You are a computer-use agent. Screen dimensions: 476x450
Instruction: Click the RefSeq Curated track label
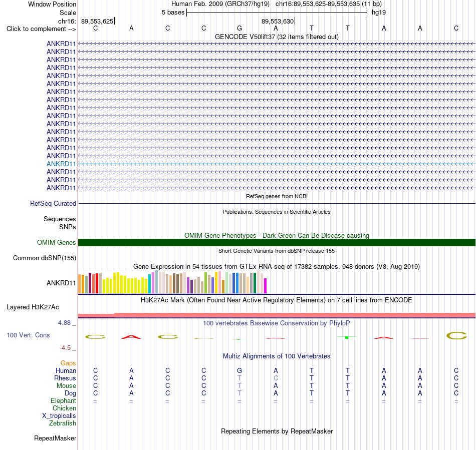coord(53,203)
